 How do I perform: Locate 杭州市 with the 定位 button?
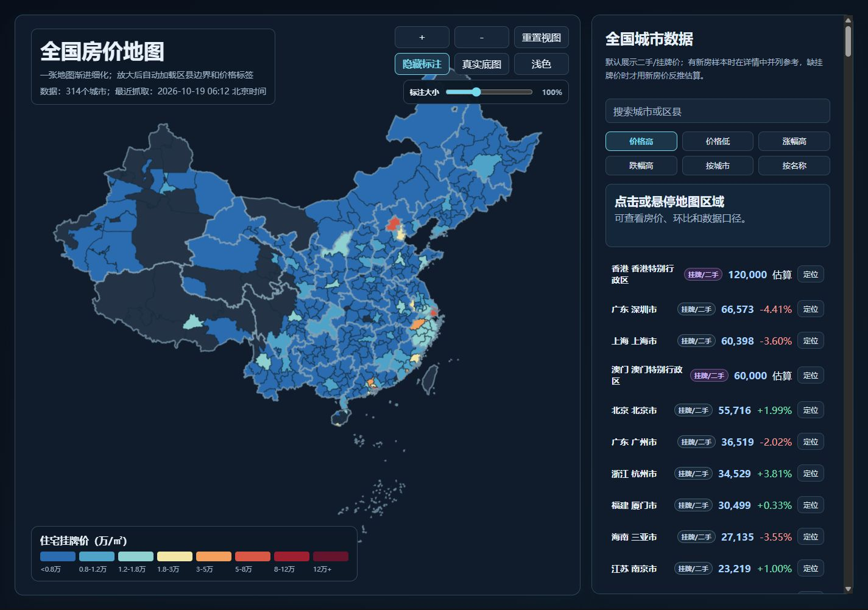(x=811, y=474)
